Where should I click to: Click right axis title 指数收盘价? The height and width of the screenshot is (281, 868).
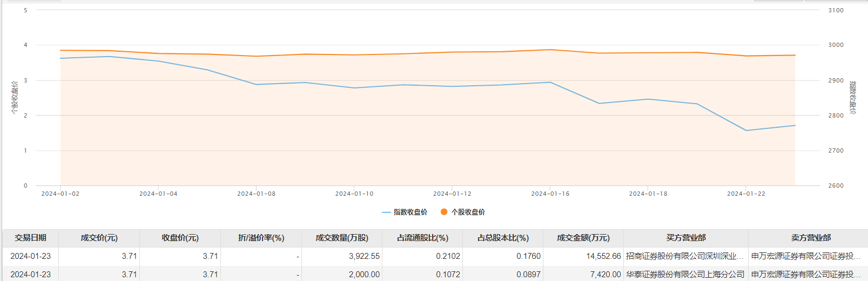point(853,98)
